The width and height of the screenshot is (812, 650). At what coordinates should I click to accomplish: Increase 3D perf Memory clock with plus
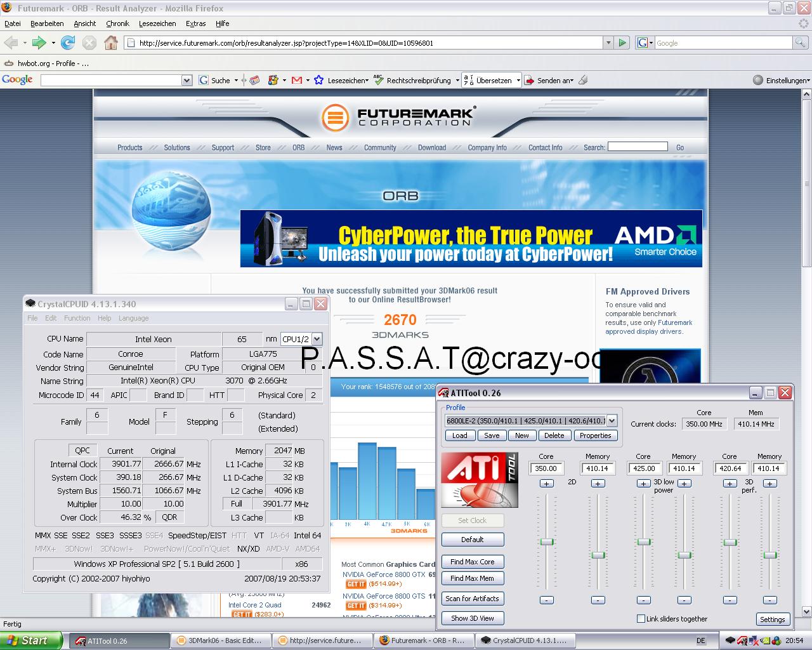point(769,483)
